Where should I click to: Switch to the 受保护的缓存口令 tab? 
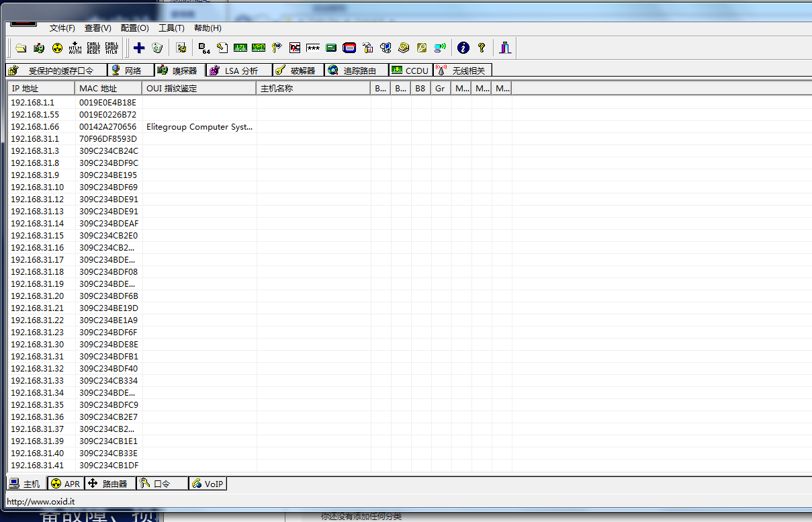coord(56,71)
